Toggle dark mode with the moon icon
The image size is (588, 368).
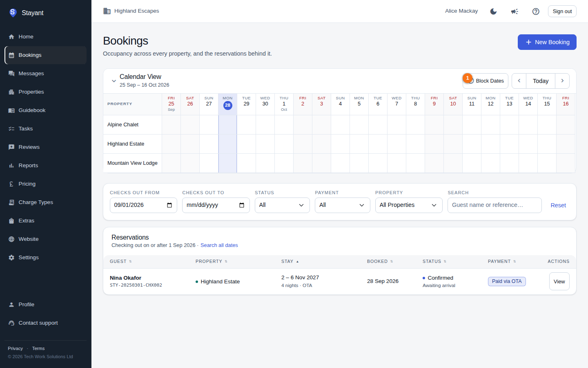coord(493,11)
